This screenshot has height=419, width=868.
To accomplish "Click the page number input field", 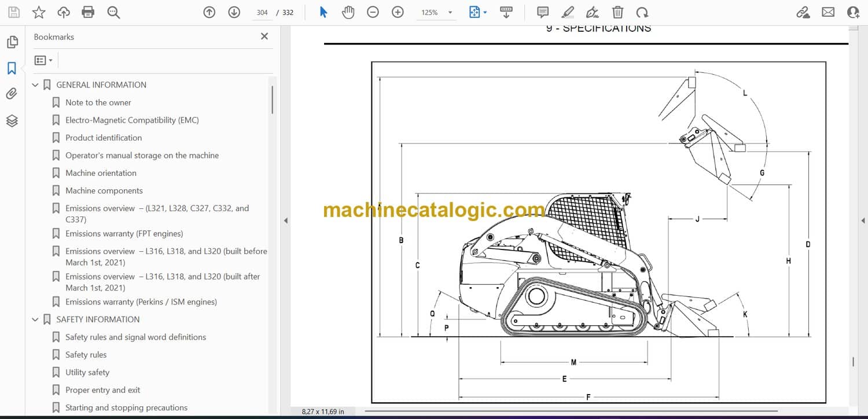I will pos(262,12).
